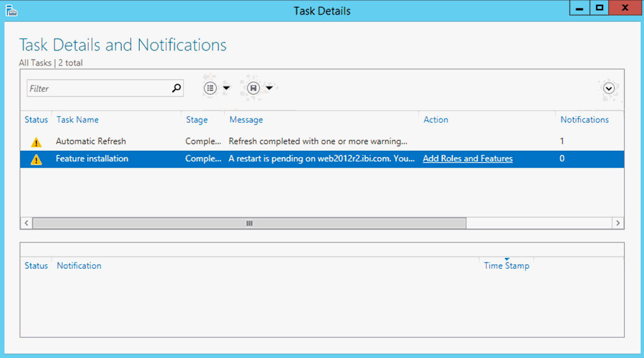Image resolution: width=644 pixels, height=358 pixels.
Task: Sort tasks by Status column header
Action: tap(36, 120)
